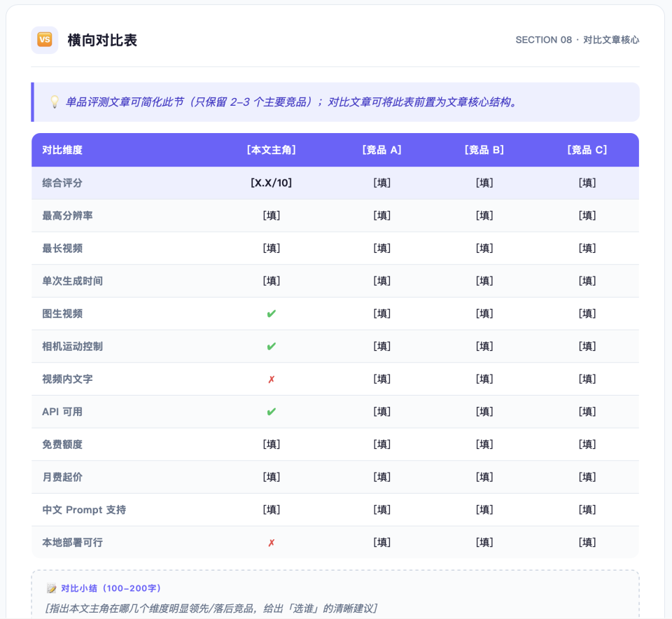This screenshot has height=619, width=672.
Task: Click the green checkmark in the API 可用 row
Action: click(272, 412)
